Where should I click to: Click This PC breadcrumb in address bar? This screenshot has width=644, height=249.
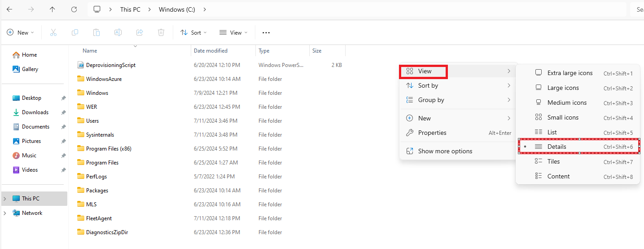pyautogui.click(x=130, y=9)
